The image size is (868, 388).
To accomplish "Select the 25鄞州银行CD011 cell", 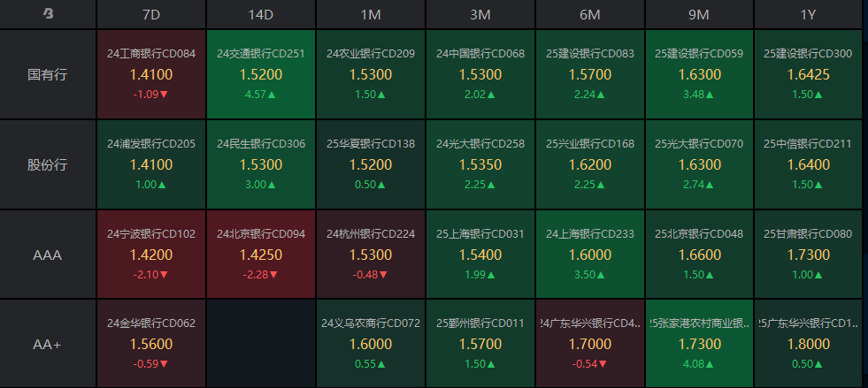I will 480,344.
